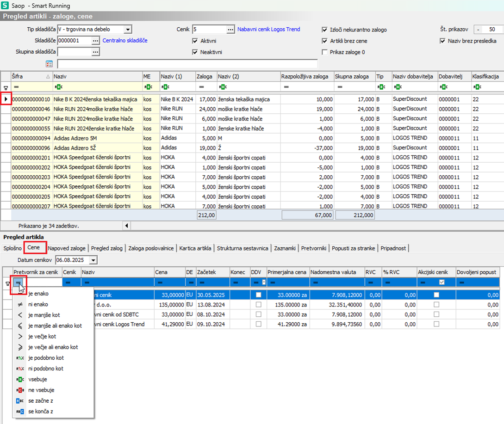Choose 'ne vsebuje' in the filter list
Viewport: 504px width, 424px height.
click(x=41, y=390)
